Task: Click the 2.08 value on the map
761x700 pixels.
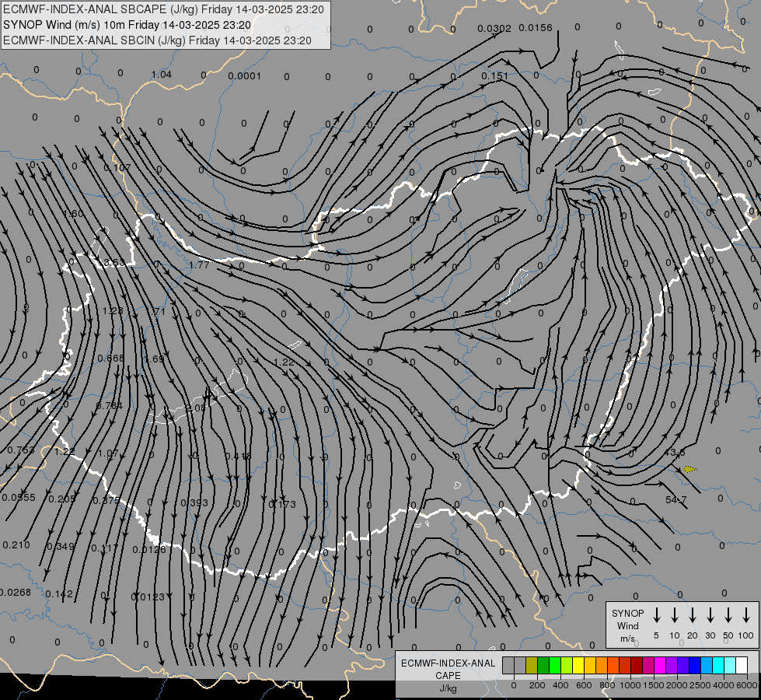Action: pyautogui.click(x=196, y=408)
